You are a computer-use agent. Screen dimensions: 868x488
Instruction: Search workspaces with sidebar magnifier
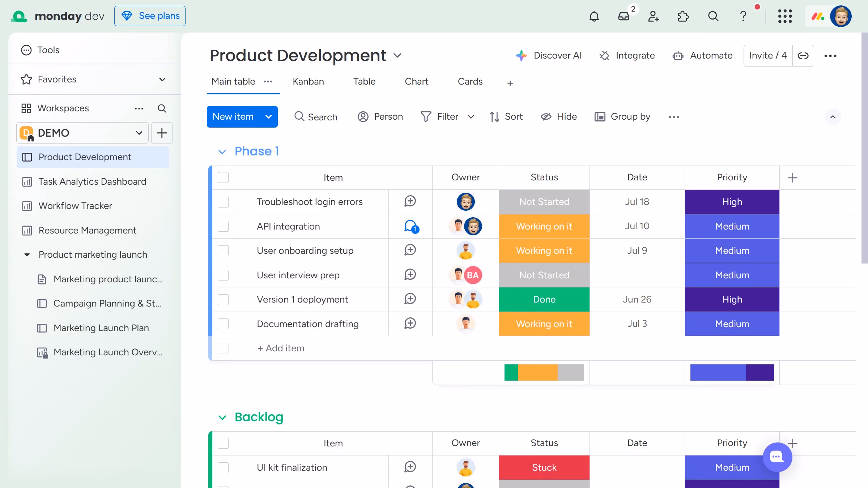[x=162, y=108]
